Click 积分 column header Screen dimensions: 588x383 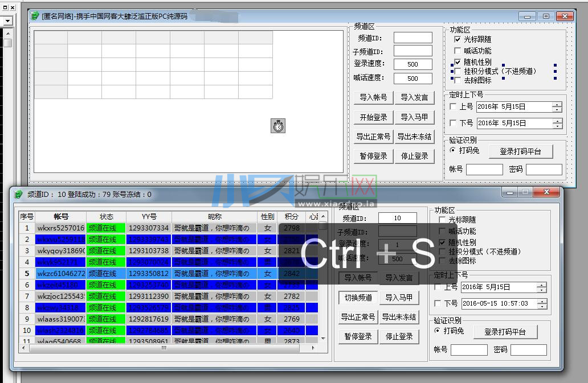click(x=291, y=217)
